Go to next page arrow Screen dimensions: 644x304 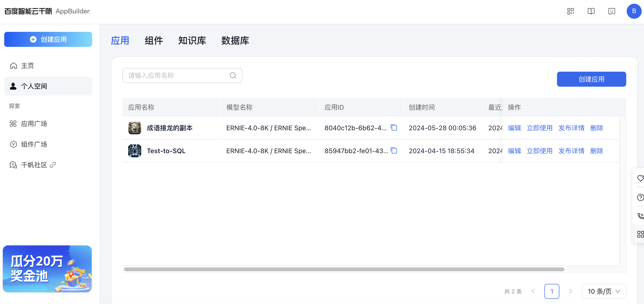(570, 291)
